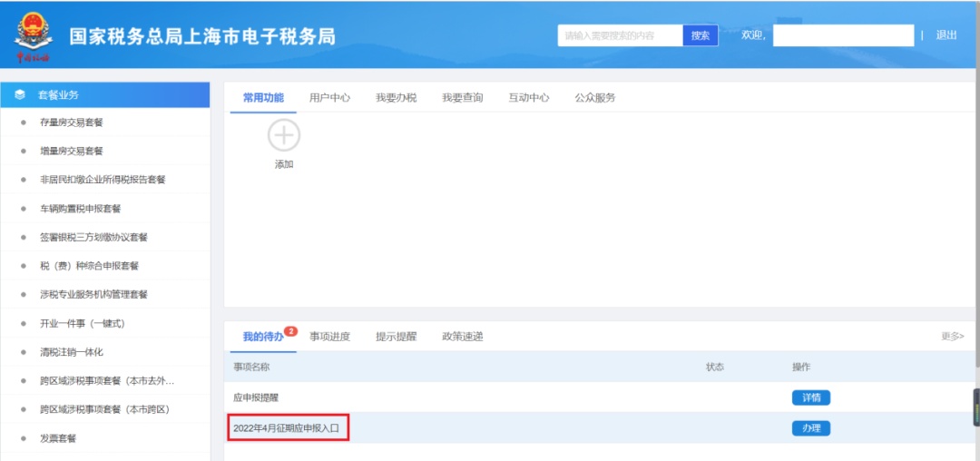The height and width of the screenshot is (461, 980).
Task: Click 详情 button for 应申报提醒
Action: pos(810,397)
